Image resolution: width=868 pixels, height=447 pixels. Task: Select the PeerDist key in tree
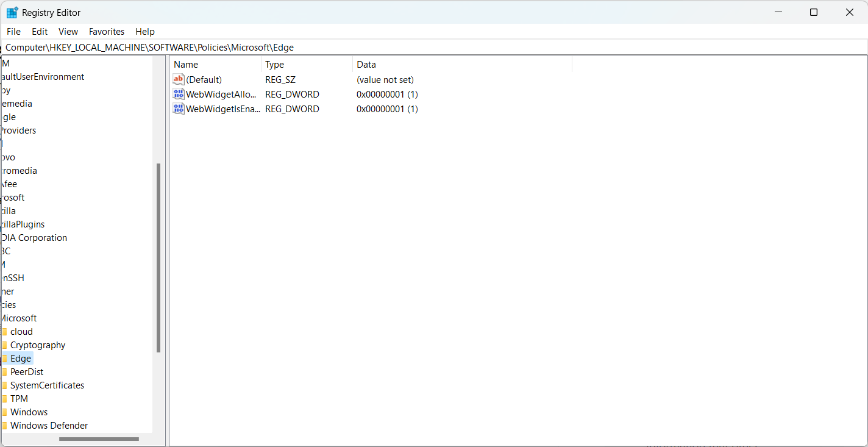(27, 372)
